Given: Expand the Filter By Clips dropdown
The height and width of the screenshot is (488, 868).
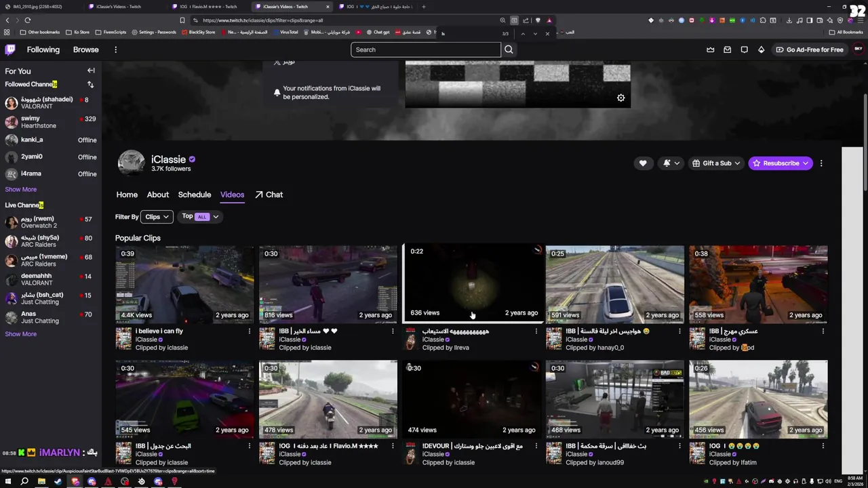Looking at the screenshot, I should tap(157, 217).
